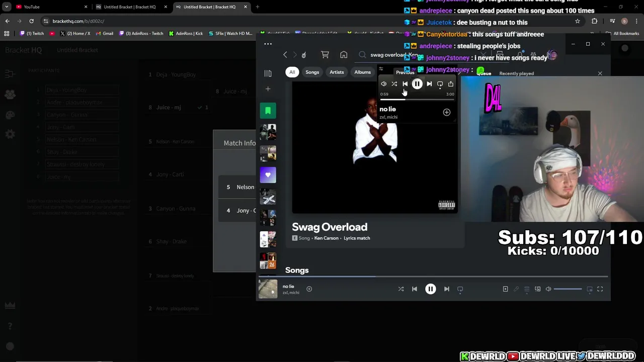Viewport: 644px width, 362px height.
Task: Open the Chrome apps grid icon
Action: point(7,34)
